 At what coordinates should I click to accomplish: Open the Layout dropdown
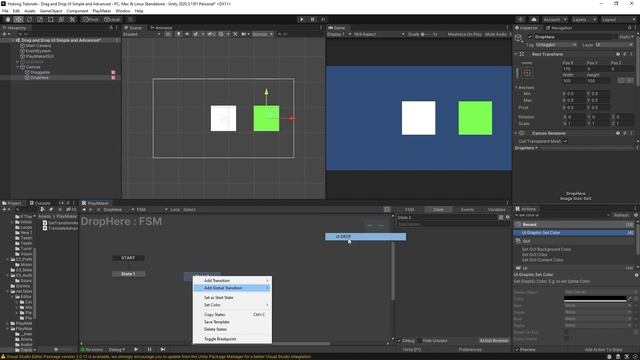coord(618,20)
